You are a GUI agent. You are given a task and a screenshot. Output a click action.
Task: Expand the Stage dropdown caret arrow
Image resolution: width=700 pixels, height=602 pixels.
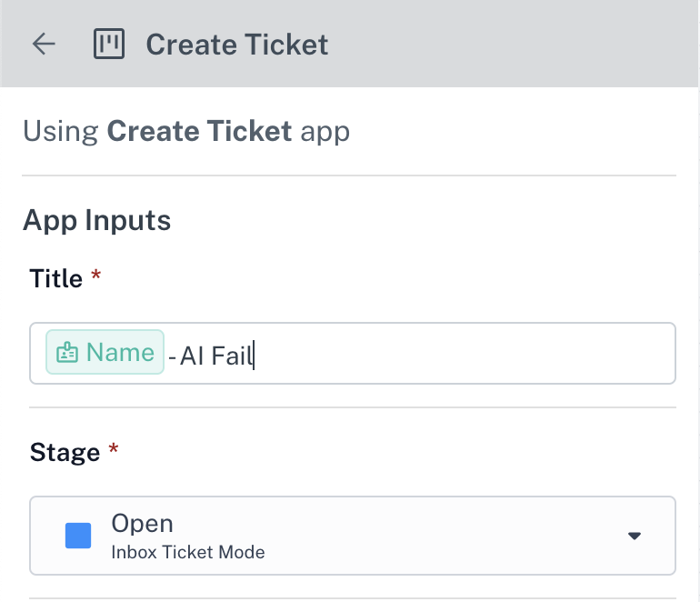[635, 536]
